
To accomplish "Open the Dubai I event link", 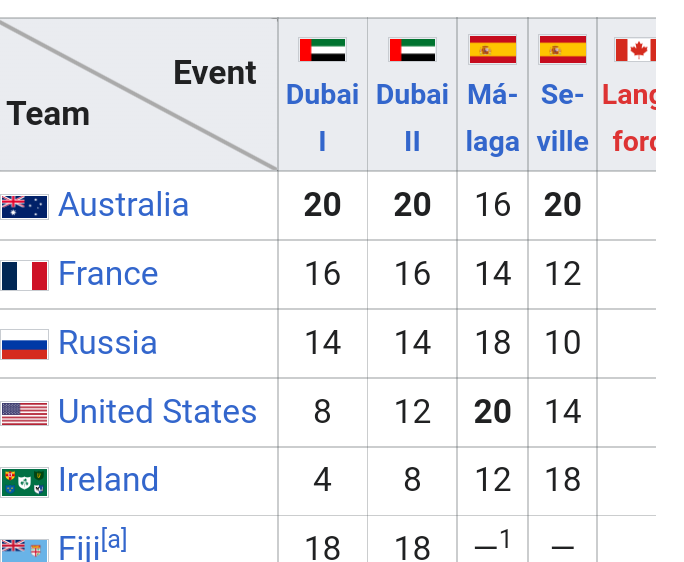I will (322, 117).
